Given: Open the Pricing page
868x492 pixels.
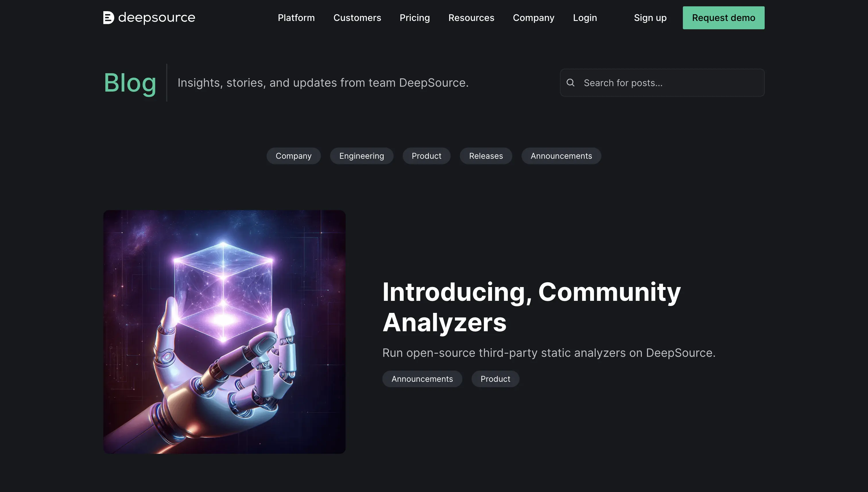Looking at the screenshot, I should (x=414, y=18).
